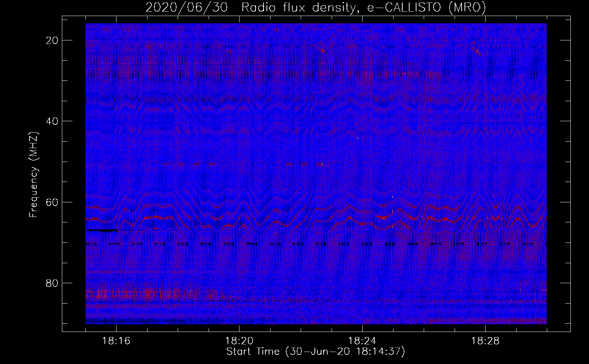Click the 'Frequency (MHZ)' axis label
The width and height of the screenshot is (589, 364).
click(x=33, y=175)
